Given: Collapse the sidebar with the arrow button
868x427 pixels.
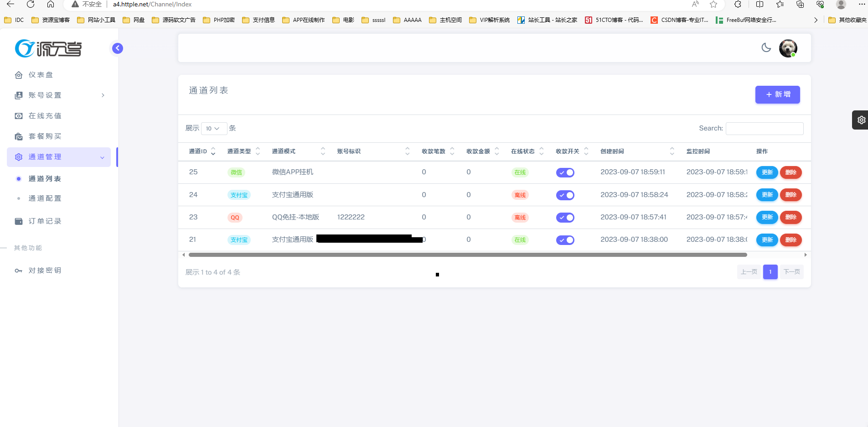Looking at the screenshot, I should point(118,48).
